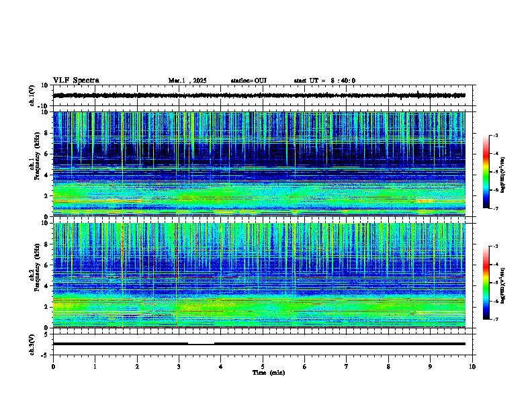Click the gap in the ch.3 trace
This screenshot has height=411, width=532.
pos(202,344)
